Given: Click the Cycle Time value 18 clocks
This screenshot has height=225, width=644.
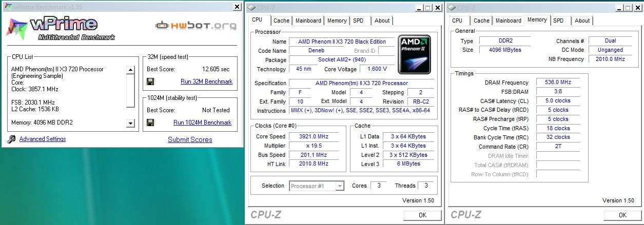Looking at the screenshot, I should 559,128.
